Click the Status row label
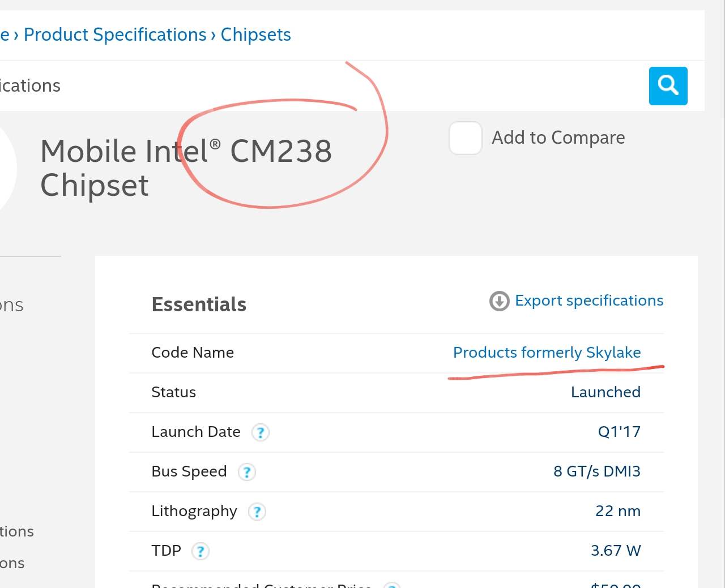Image resolution: width=725 pixels, height=588 pixels. (174, 392)
